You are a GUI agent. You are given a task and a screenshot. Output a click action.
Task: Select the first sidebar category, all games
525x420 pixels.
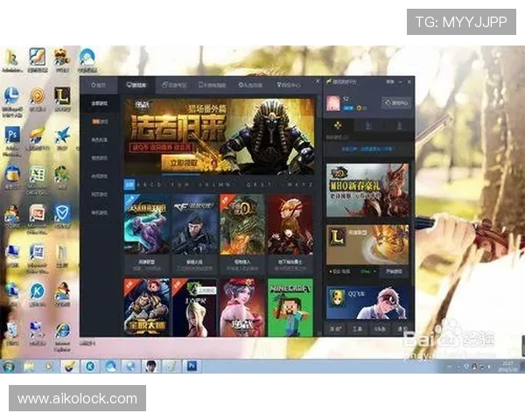pos(100,103)
